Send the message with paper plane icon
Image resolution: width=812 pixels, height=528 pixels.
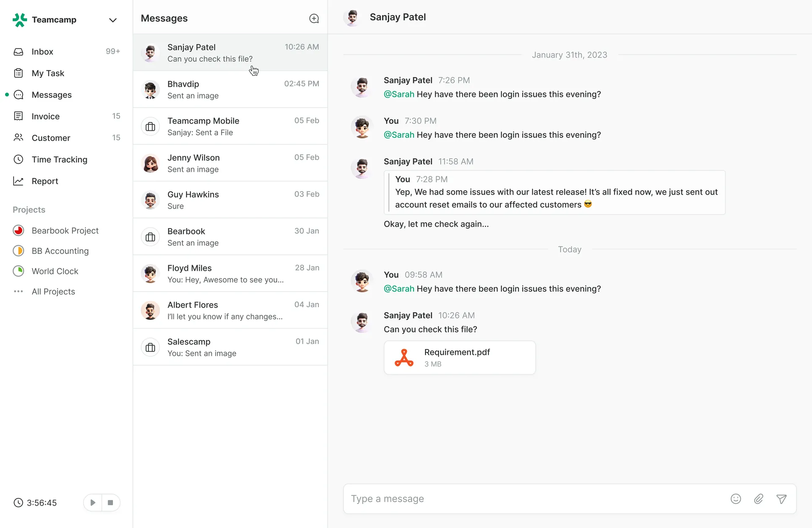tap(782, 499)
